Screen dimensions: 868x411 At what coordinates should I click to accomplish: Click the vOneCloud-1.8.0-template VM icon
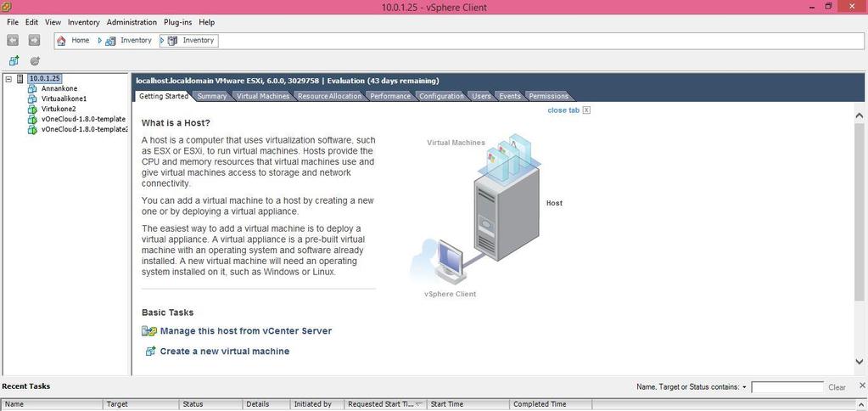32,119
